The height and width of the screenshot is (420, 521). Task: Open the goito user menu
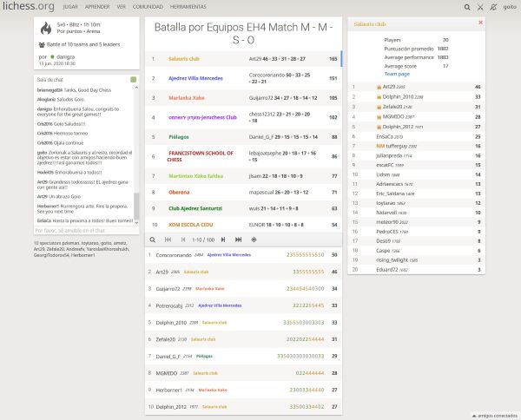pyautogui.click(x=509, y=6)
